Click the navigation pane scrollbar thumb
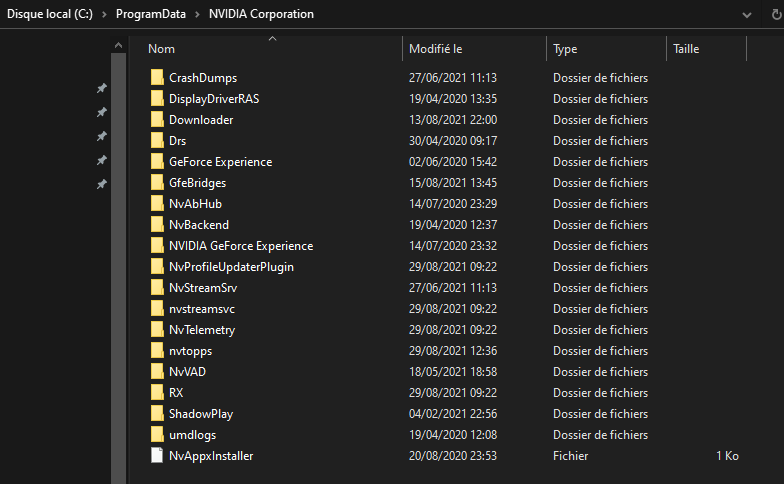The width and height of the screenshot is (784, 484). (x=118, y=268)
